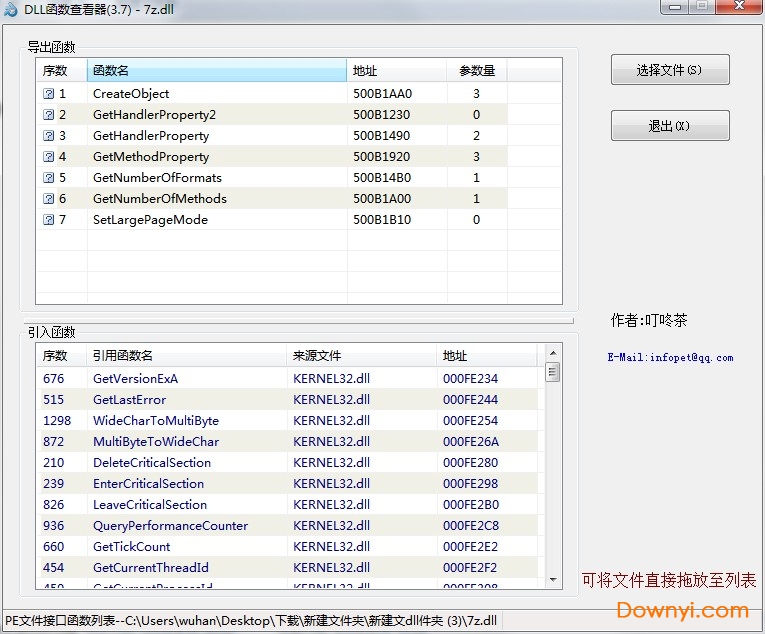765x634 pixels.
Task: Open the E-Mail infopet@qq.com link
Action: (x=669, y=357)
